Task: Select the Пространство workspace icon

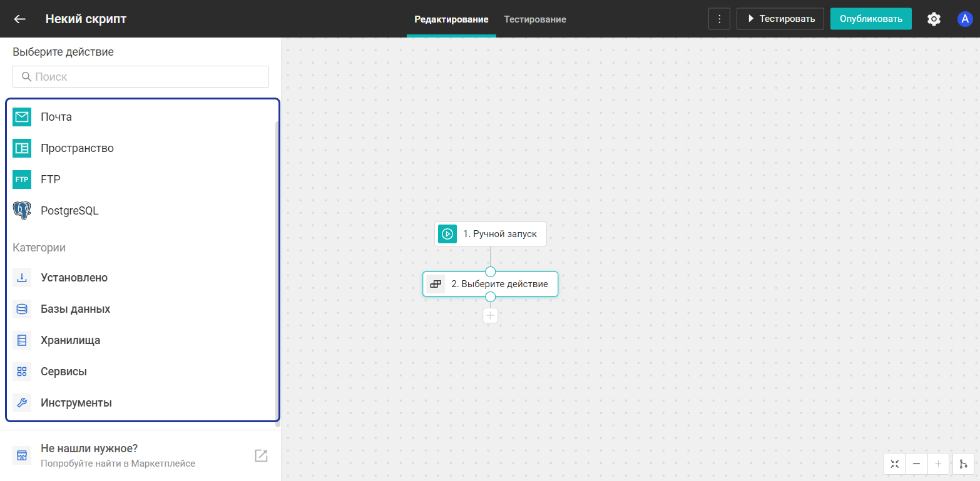Action: coord(22,148)
